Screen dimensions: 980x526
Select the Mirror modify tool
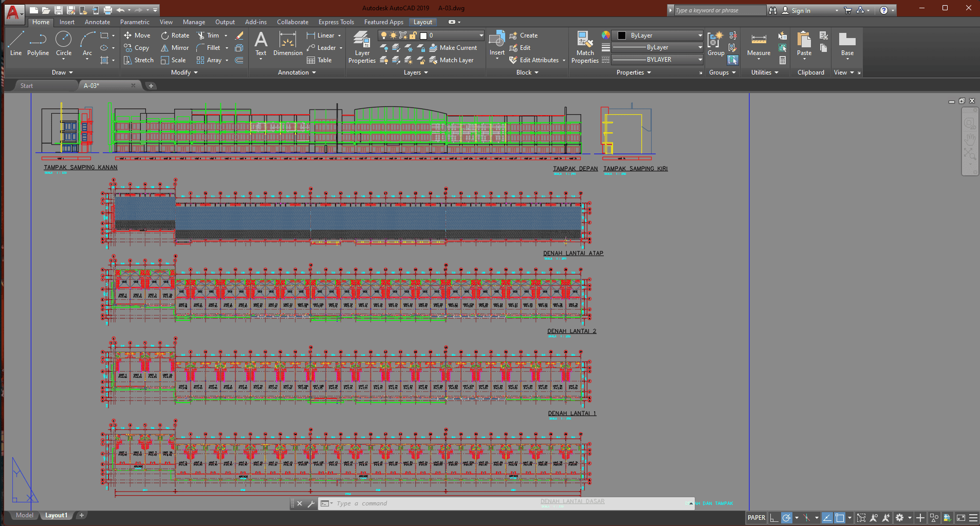pos(175,48)
